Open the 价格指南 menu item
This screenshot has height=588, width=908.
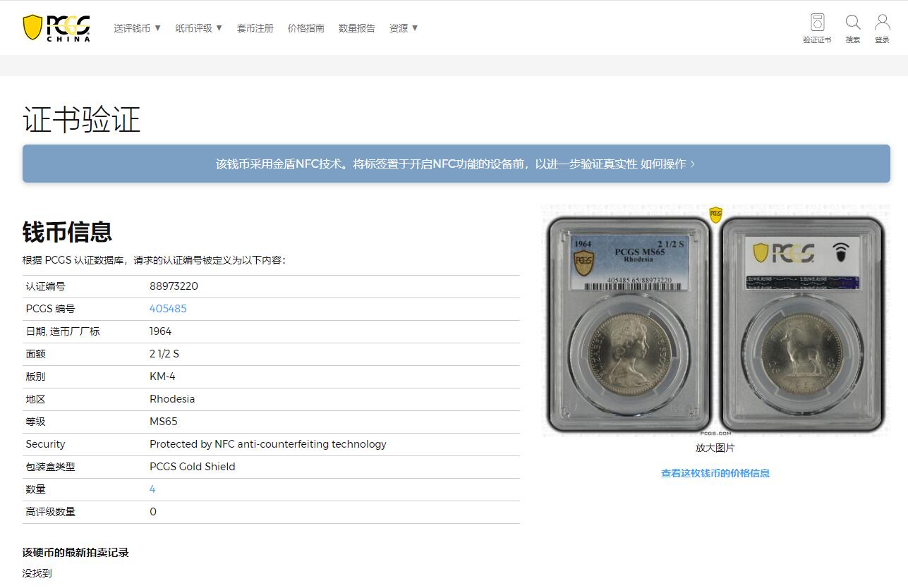(305, 28)
